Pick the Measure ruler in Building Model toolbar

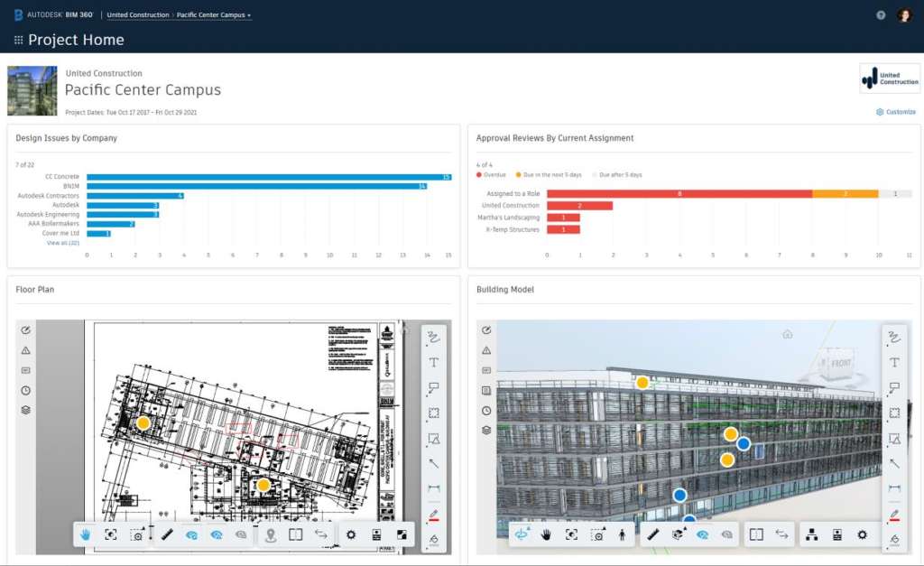(x=653, y=534)
